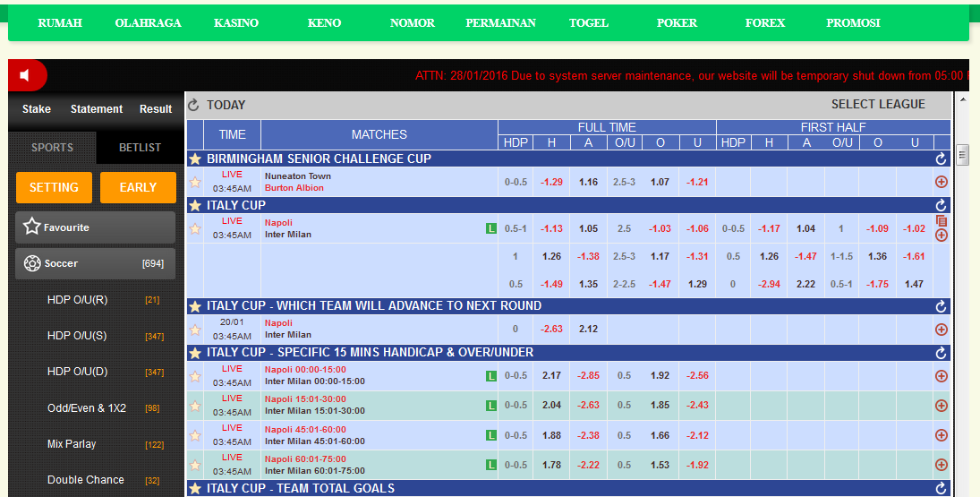Click the EARLY markets button
980x497 pixels.
(138, 187)
